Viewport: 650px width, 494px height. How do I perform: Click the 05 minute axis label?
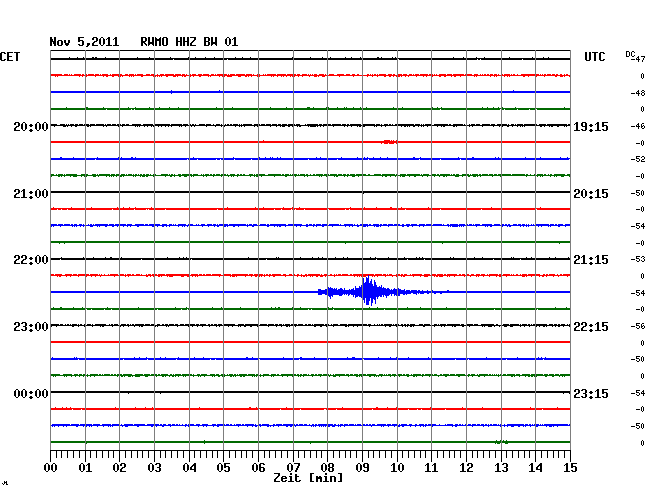pyautogui.click(x=223, y=467)
